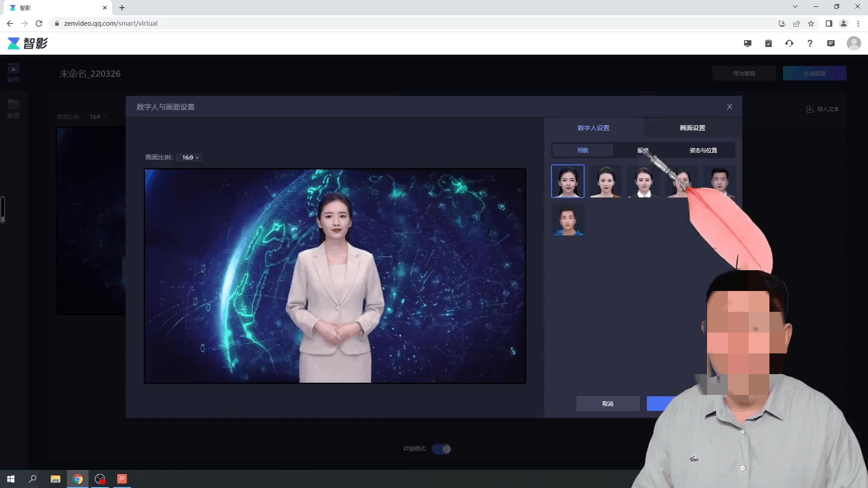Reload the browser page
The image size is (868, 488).
coord(39,23)
